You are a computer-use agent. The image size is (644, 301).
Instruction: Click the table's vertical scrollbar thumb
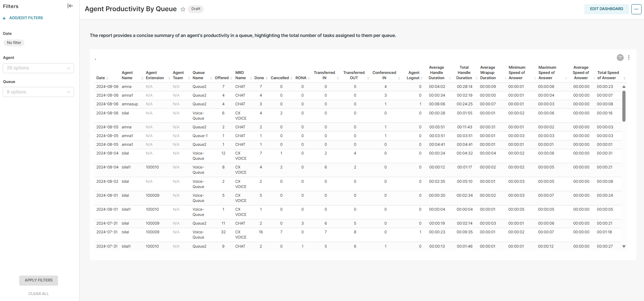click(x=624, y=106)
